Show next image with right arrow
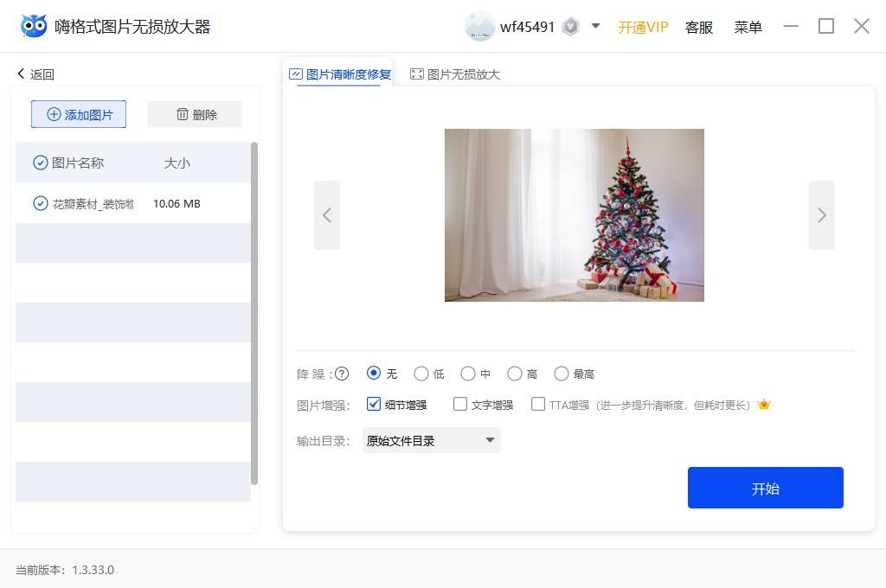 (x=822, y=215)
